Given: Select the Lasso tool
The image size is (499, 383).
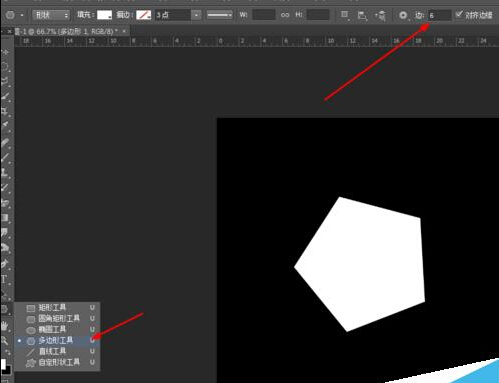Looking at the screenshot, I should tap(5, 81).
